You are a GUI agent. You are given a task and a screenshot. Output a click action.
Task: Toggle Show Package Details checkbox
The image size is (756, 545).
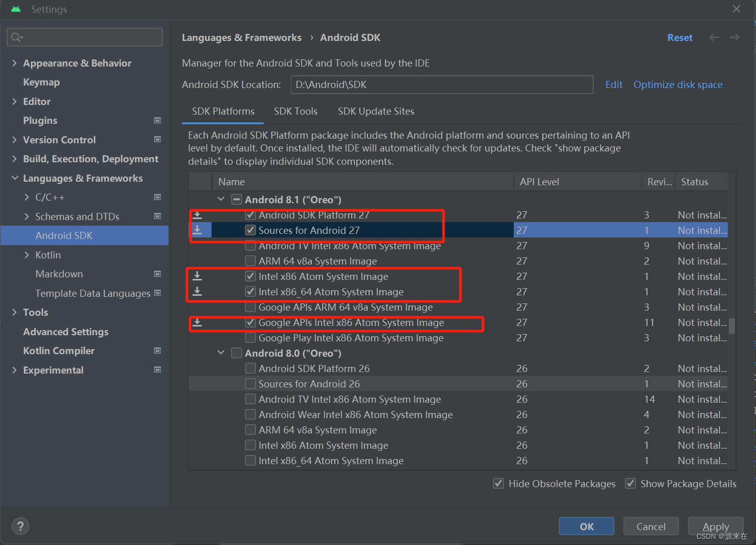631,484
